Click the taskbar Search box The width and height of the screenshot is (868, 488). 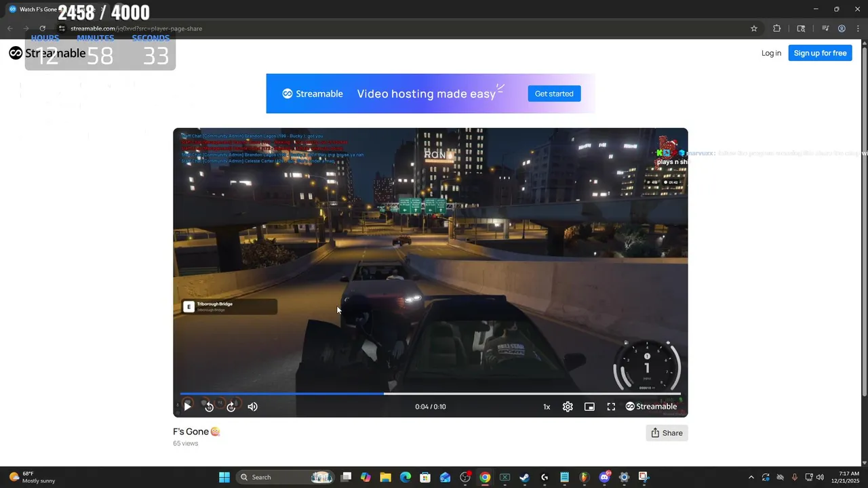click(285, 477)
